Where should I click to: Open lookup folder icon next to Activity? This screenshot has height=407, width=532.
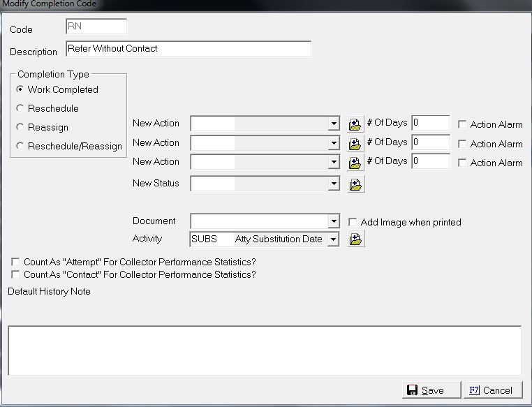[x=355, y=239]
